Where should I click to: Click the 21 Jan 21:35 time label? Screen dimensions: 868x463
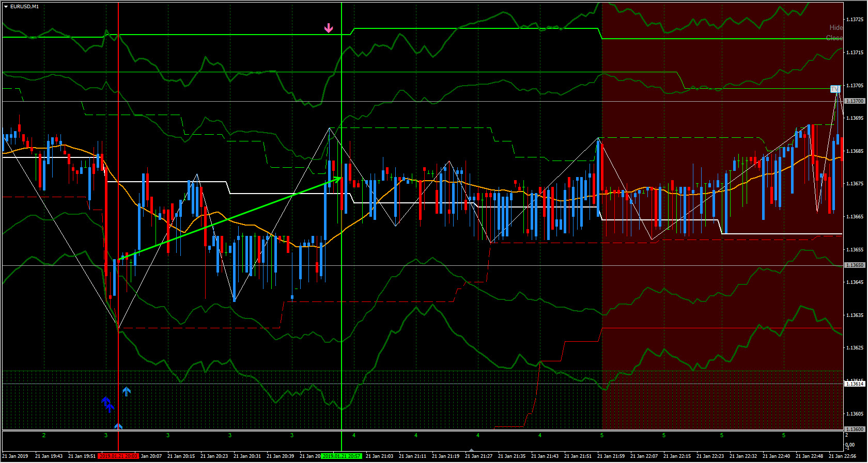pos(512,456)
